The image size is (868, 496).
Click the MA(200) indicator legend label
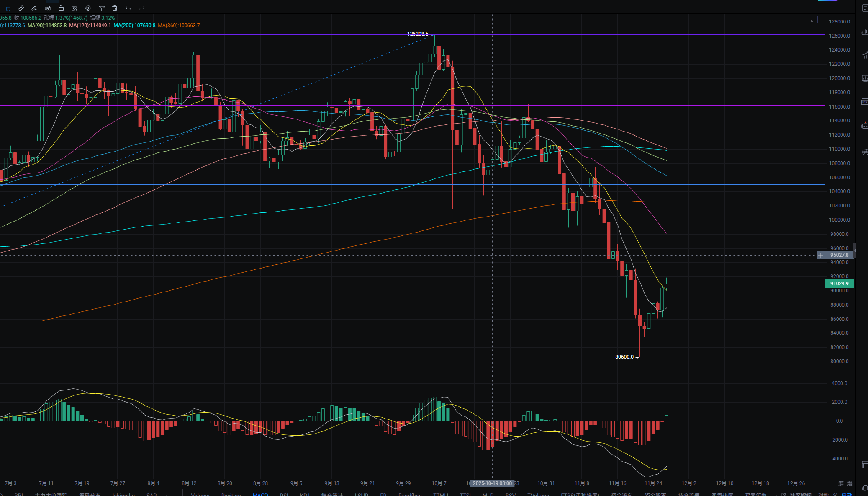point(134,26)
